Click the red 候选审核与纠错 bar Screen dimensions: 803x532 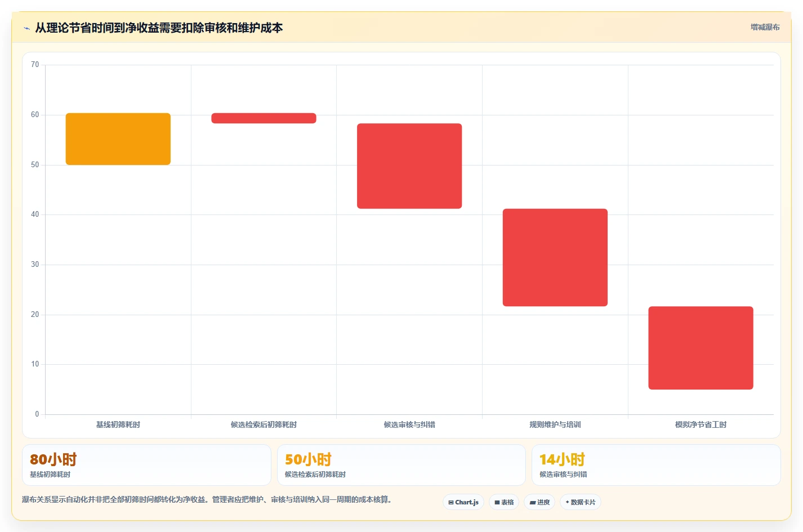409,166
